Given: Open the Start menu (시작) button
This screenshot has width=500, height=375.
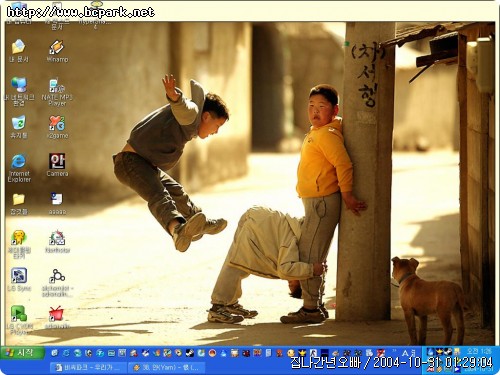Looking at the screenshot, I should pos(22,353).
